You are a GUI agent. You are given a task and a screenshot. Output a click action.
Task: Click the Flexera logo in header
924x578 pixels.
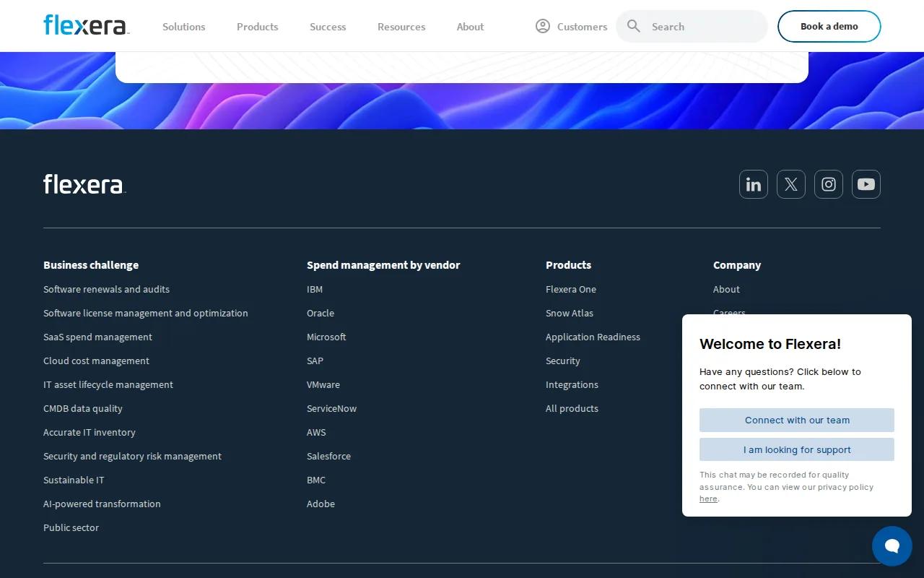[87, 25]
